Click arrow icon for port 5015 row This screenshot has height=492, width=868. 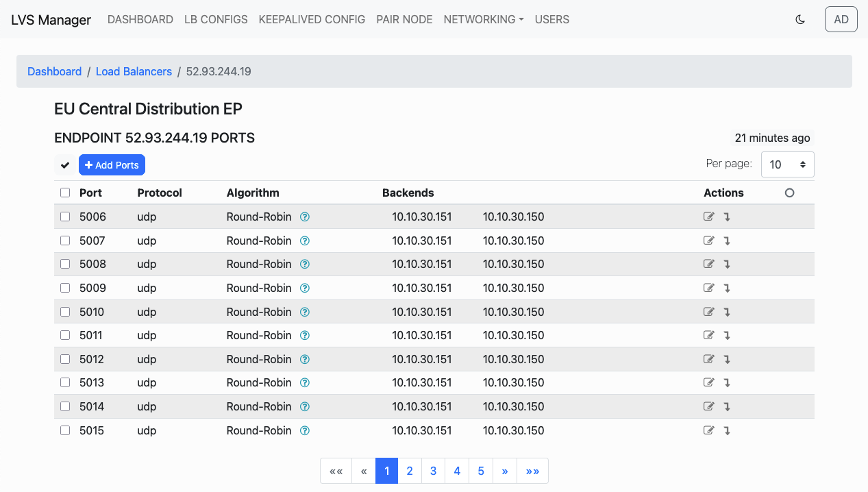[727, 430]
